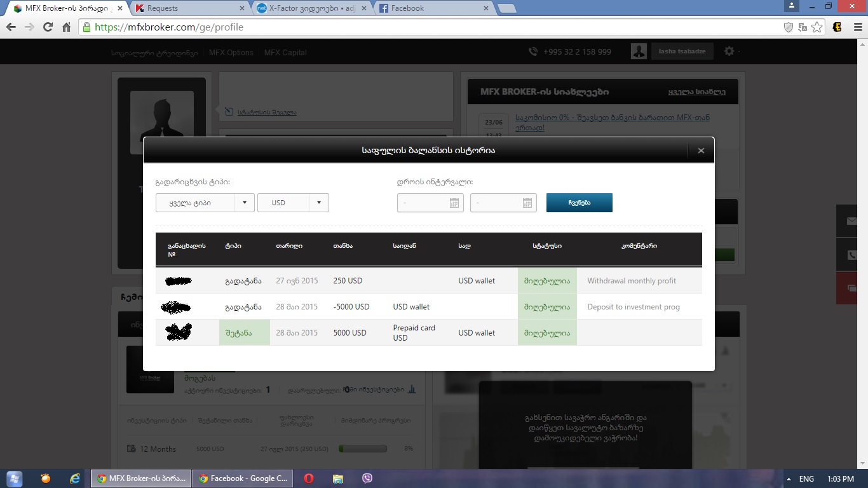Go back to the previous page
The height and width of the screenshot is (488, 868).
pos(11,27)
